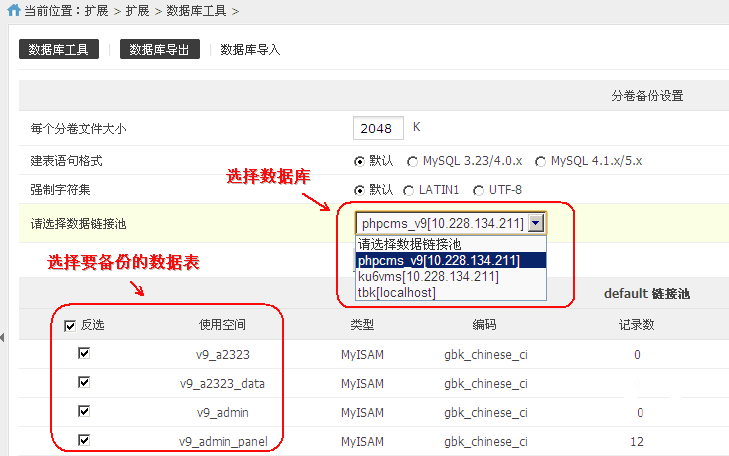Choose ku6vms[10.228.134.211] database option
Image resolution: width=729 pixels, height=456 pixels.
[x=429, y=276]
